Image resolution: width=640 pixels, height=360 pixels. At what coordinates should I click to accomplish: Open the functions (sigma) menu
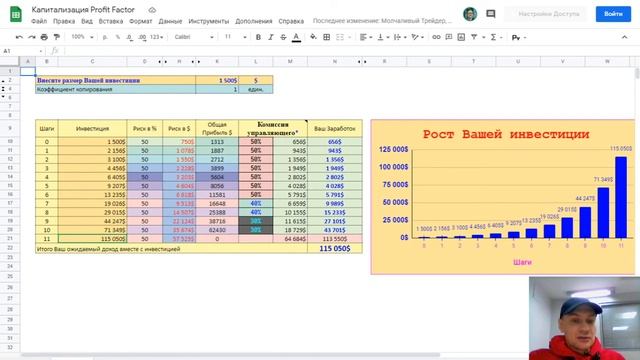[493, 37]
